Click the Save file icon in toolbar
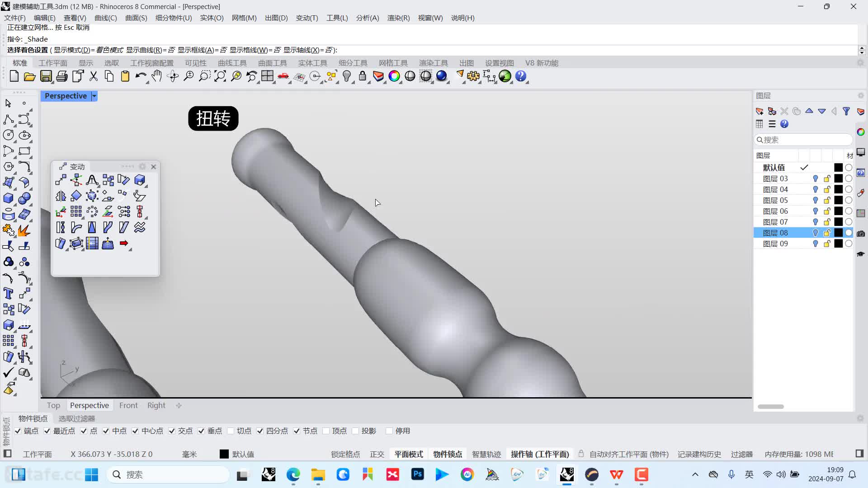This screenshot has width=868, height=488. [x=46, y=76]
